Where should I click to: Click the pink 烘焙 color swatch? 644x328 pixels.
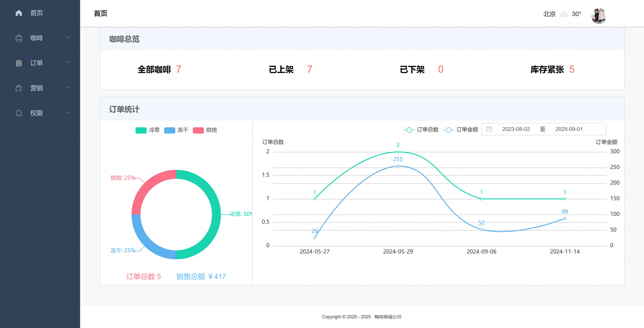(198, 130)
